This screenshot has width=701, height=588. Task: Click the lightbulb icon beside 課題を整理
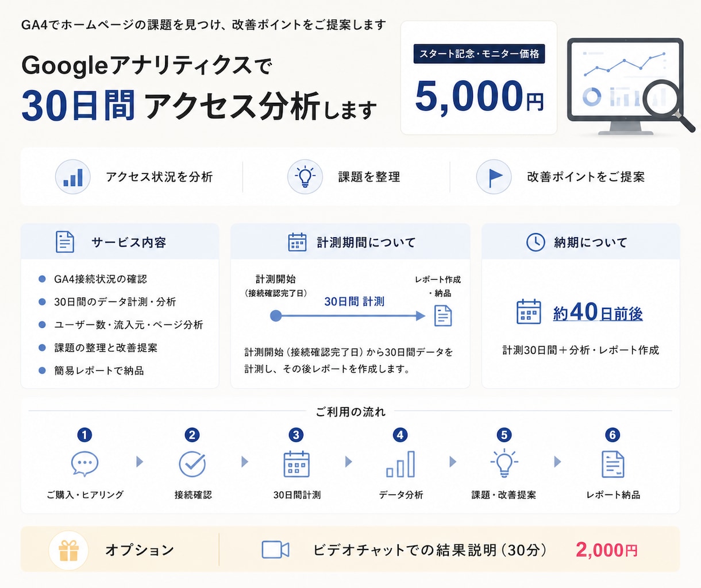click(x=305, y=177)
